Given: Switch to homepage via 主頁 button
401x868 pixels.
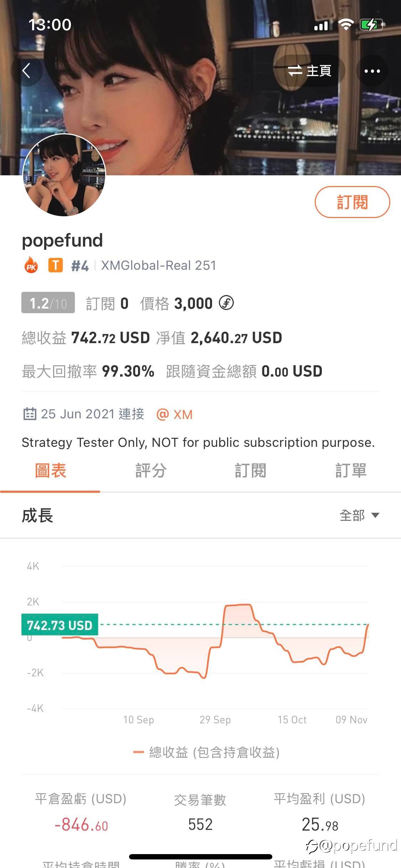Looking at the screenshot, I should click(x=309, y=71).
